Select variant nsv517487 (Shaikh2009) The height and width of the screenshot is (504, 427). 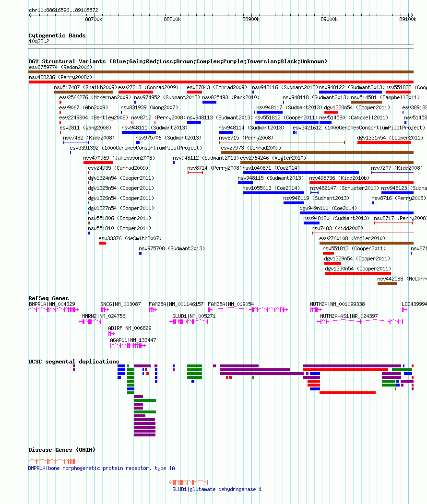pyautogui.click(x=85, y=87)
